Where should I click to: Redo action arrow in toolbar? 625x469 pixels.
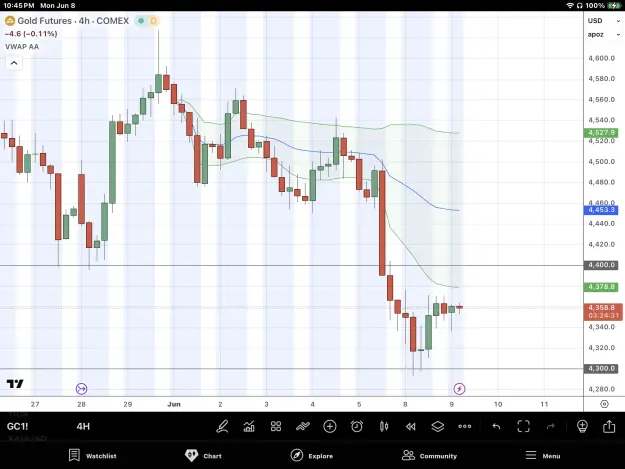[x=550, y=426]
